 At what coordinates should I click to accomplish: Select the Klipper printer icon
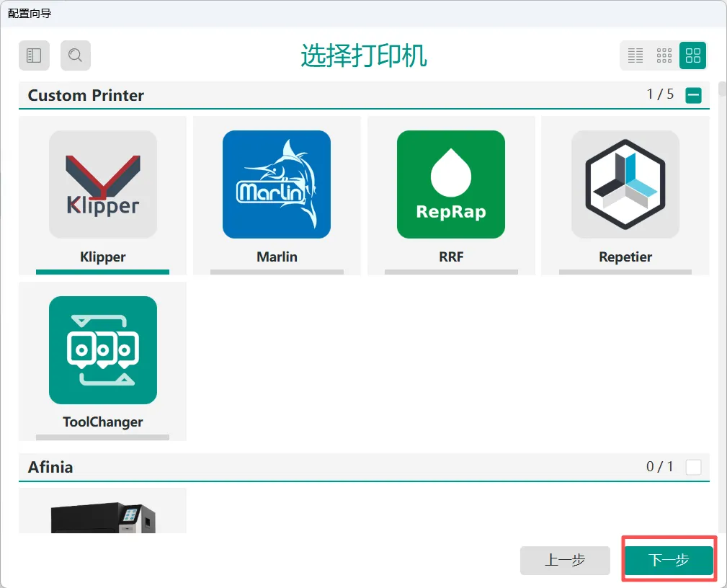[x=103, y=184]
